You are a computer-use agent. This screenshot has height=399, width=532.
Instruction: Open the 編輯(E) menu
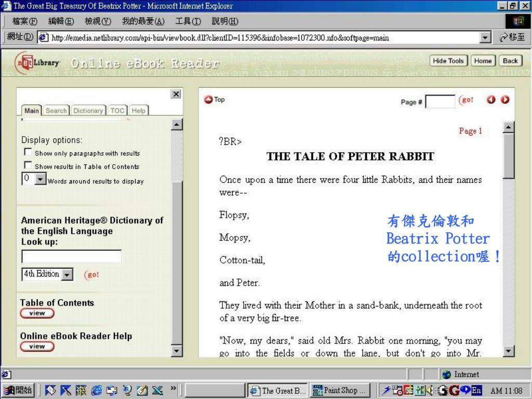[x=61, y=21]
